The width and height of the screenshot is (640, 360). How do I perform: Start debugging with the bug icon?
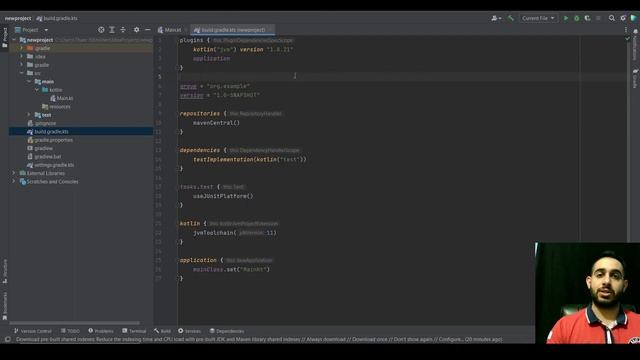coord(576,18)
